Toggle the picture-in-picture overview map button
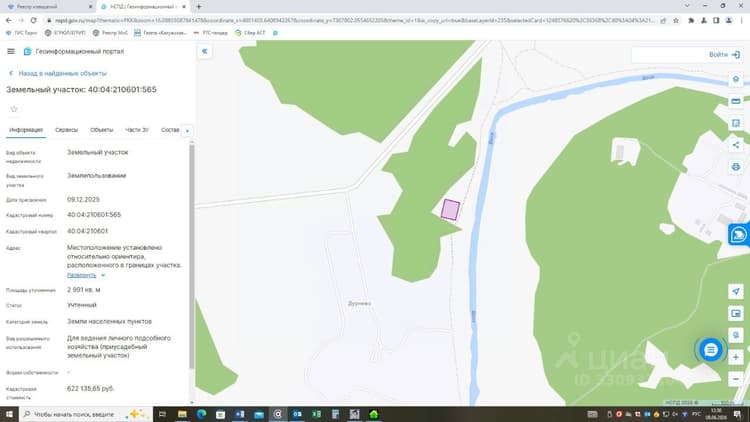 pos(736,313)
